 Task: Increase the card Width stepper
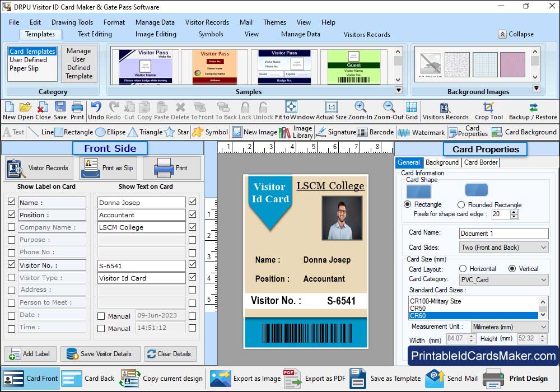click(x=471, y=337)
